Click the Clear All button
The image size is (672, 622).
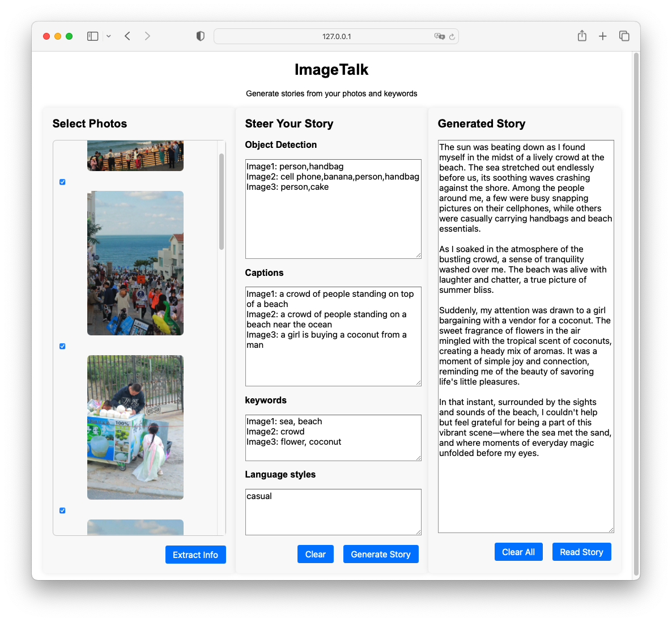tap(518, 552)
